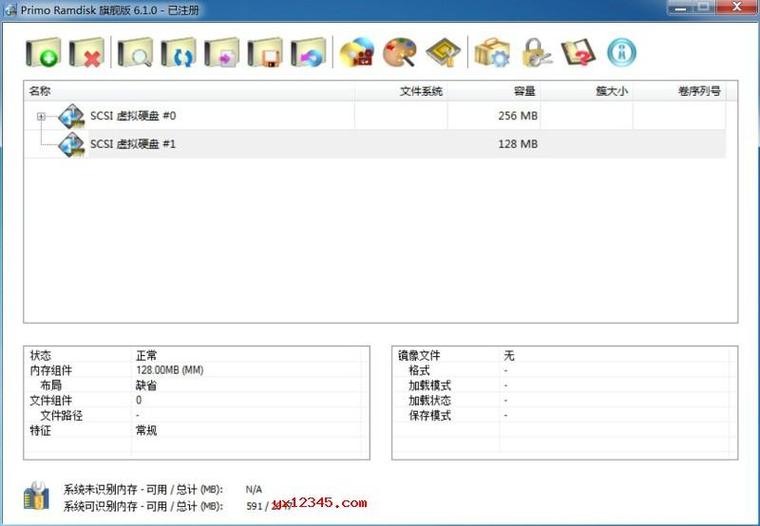
Task: Expand the SCSI 虚拟硬盘 #0 tree node
Action: point(41,116)
